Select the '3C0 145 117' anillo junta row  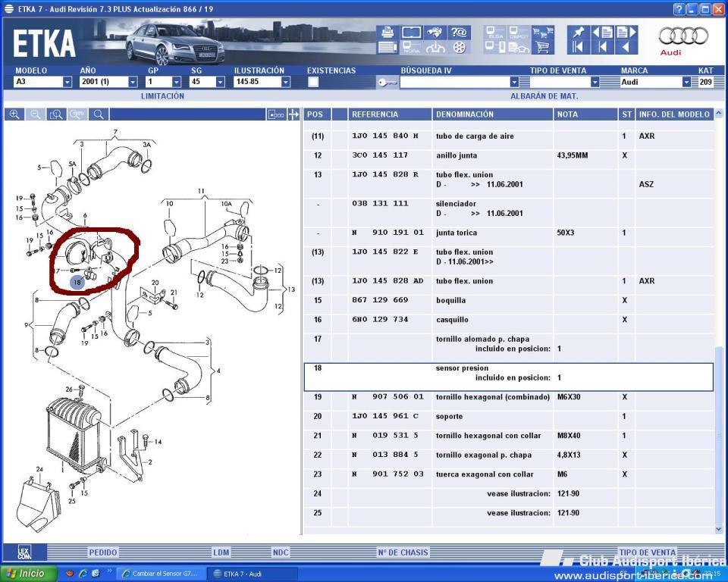tap(508, 155)
